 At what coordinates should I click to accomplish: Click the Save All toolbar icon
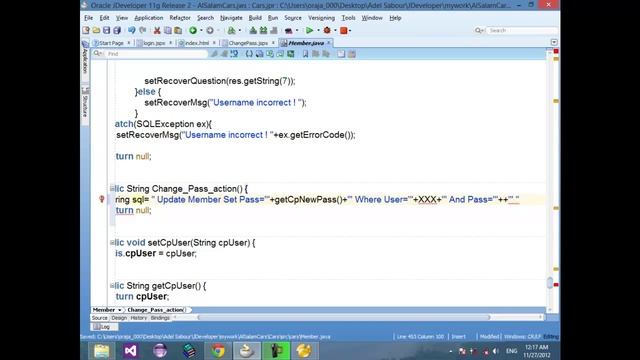pos(117,30)
